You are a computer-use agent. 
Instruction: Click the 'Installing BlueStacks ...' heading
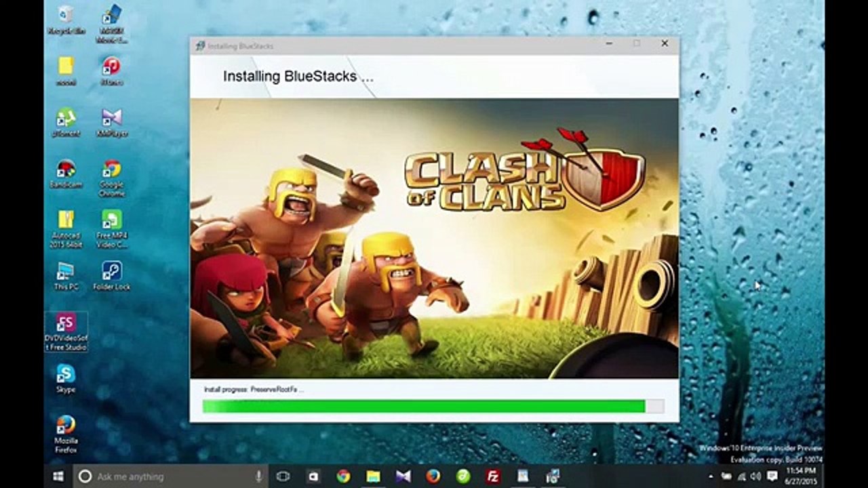click(298, 77)
